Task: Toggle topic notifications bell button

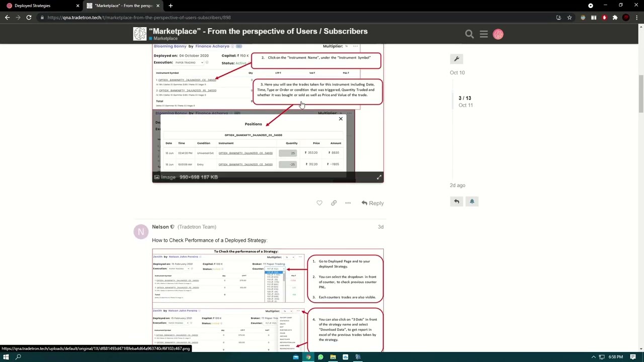Action: 472,201
